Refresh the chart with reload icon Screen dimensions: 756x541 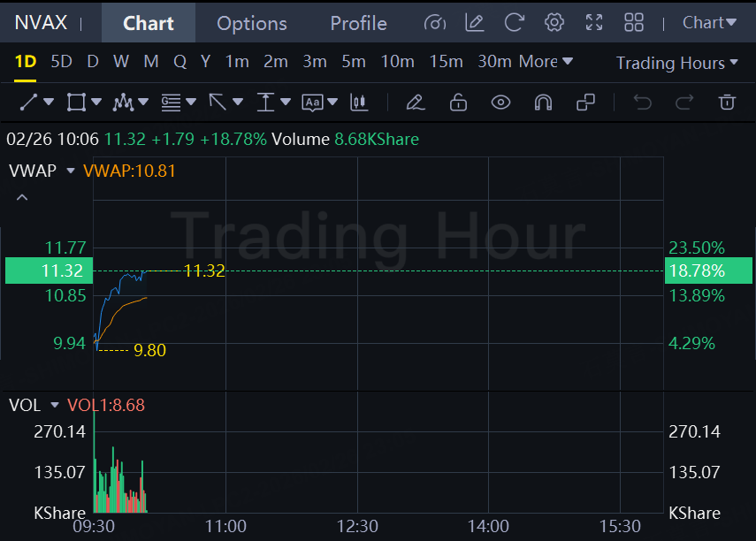point(514,23)
